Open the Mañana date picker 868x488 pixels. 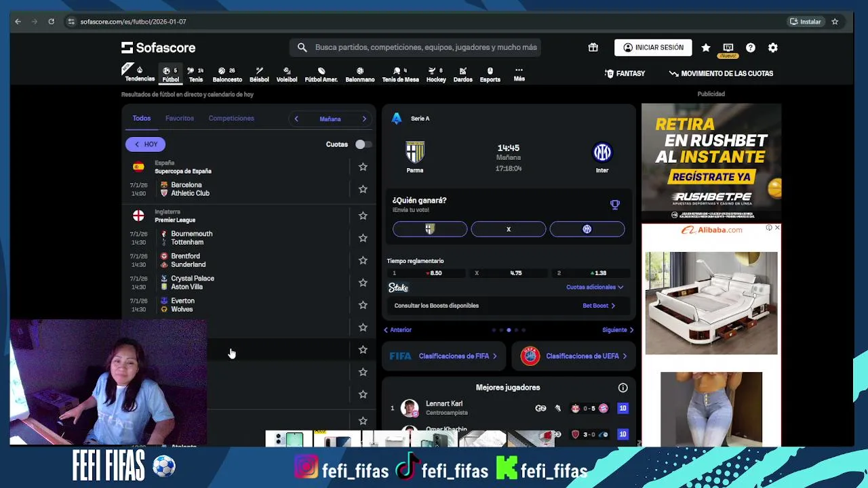330,119
